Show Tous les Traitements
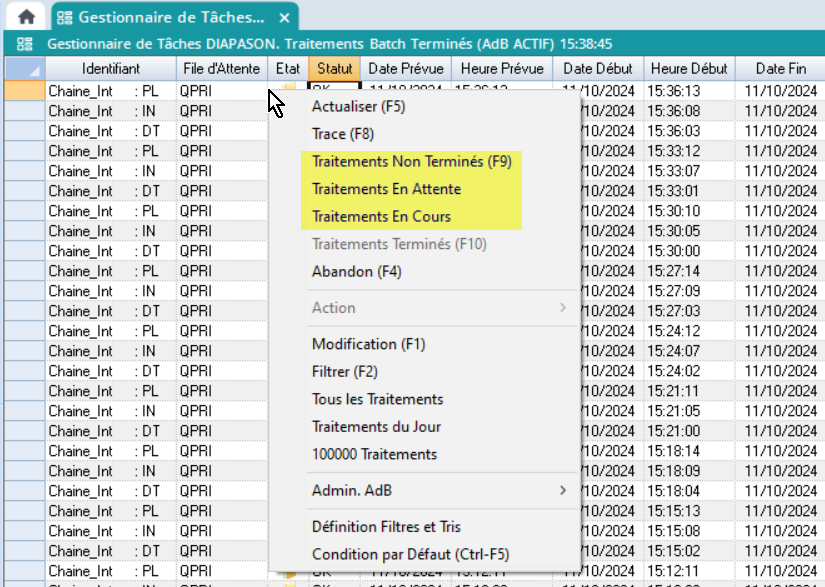Image resolution: width=825 pixels, height=587 pixels. [377, 399]
